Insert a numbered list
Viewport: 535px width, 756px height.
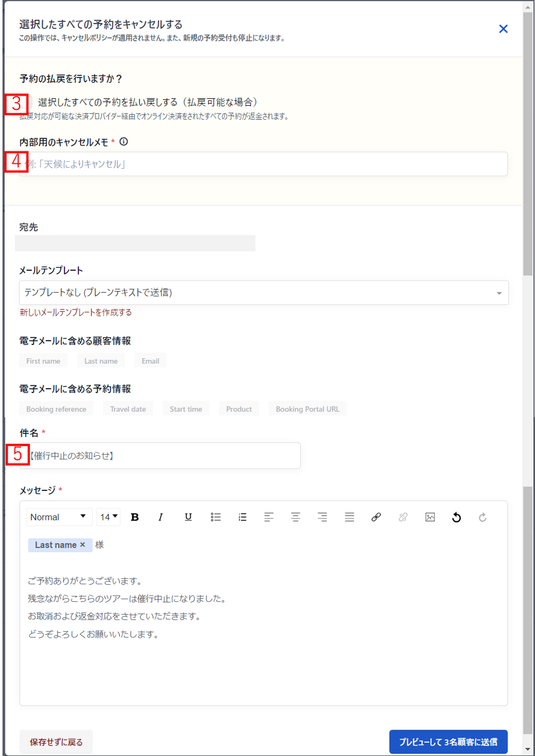pyautogui.click(x=242, y=517)
